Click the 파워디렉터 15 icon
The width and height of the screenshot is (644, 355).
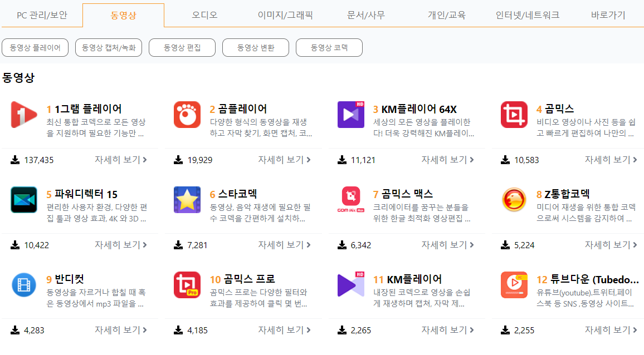[24, 199]
